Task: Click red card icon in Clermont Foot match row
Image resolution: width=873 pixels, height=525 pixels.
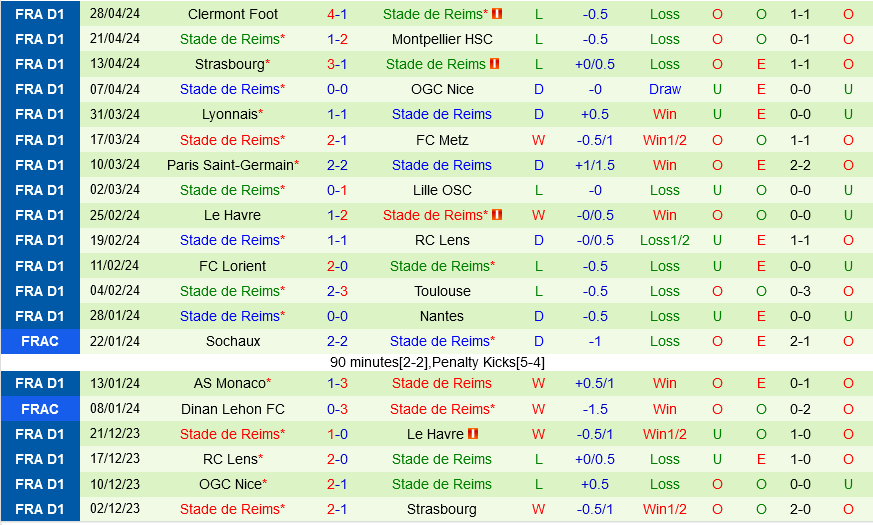Action: click(x=497, y=14)
